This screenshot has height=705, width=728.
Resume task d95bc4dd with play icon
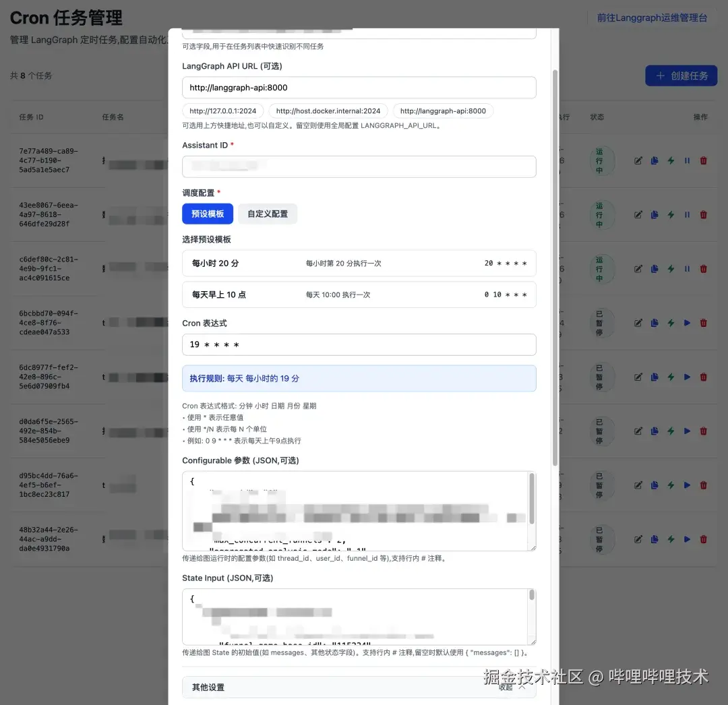click(687, 485)
